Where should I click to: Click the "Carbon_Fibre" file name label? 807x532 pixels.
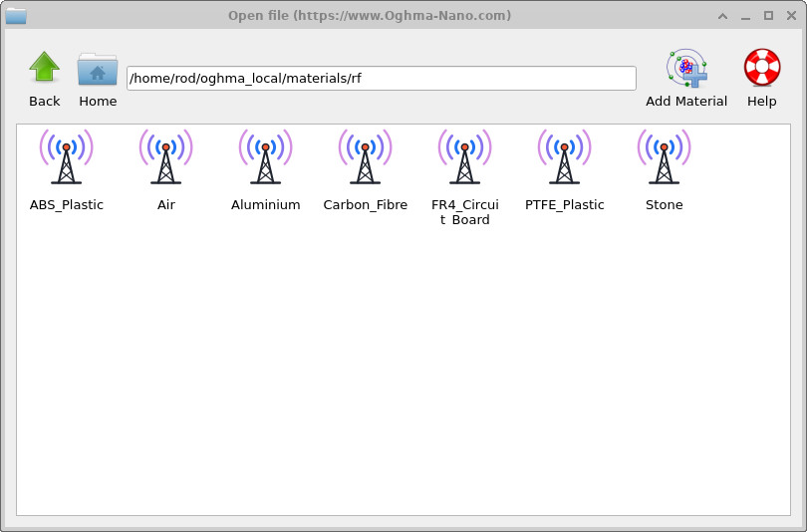366,205
